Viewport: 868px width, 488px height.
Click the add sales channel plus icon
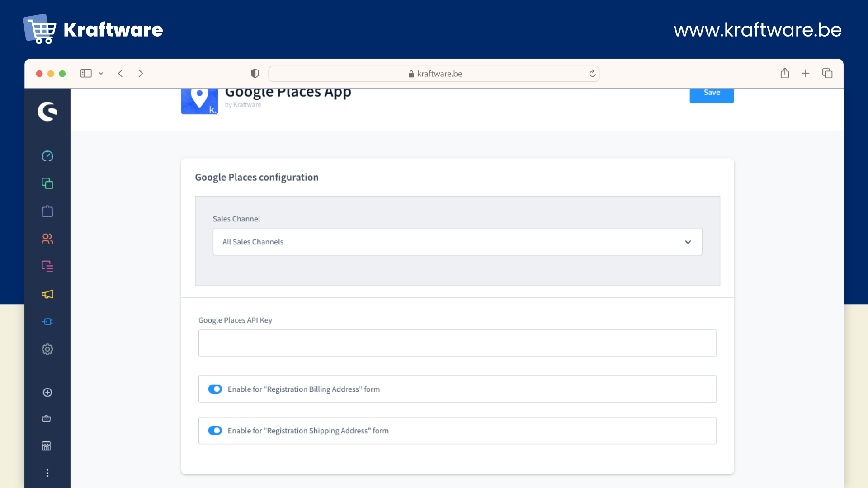coord(47,392)
